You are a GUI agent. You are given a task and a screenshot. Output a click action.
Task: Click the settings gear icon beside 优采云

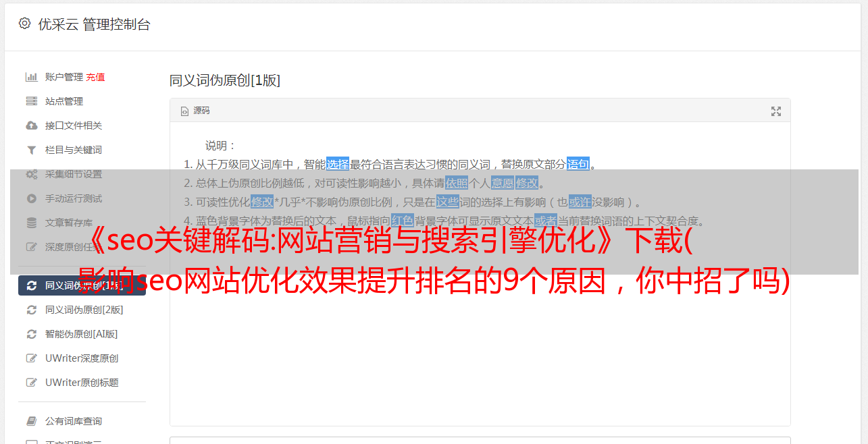tap(25, 24)
